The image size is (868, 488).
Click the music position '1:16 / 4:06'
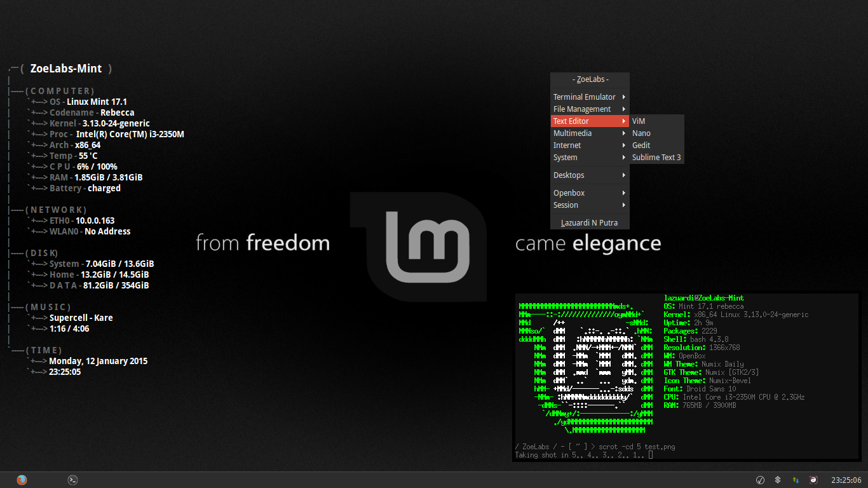[x=69, y=329]
